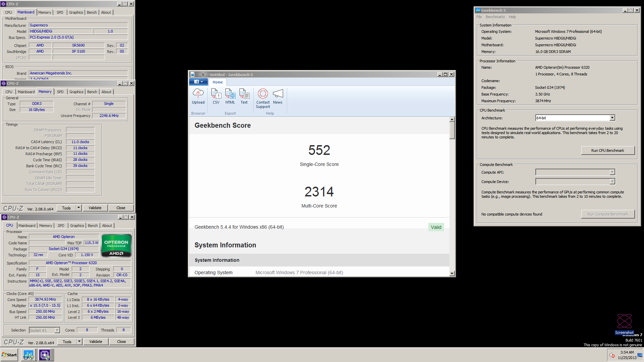Click Validate in bottom CPU-Z window
Screen dimensions: 644x362
pos(96,342)
